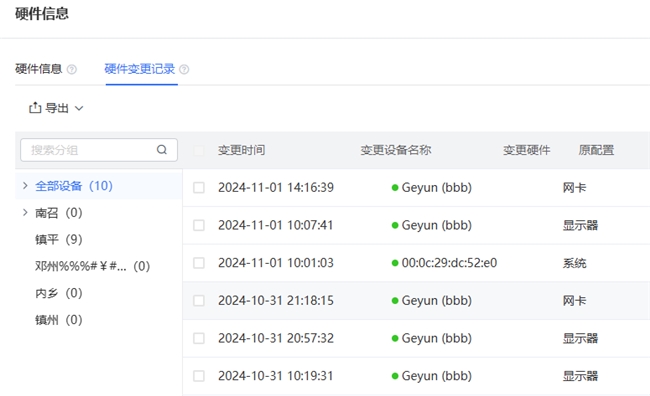
Task: Switch to the 硬件信息 tab
Action: (39, 69)
